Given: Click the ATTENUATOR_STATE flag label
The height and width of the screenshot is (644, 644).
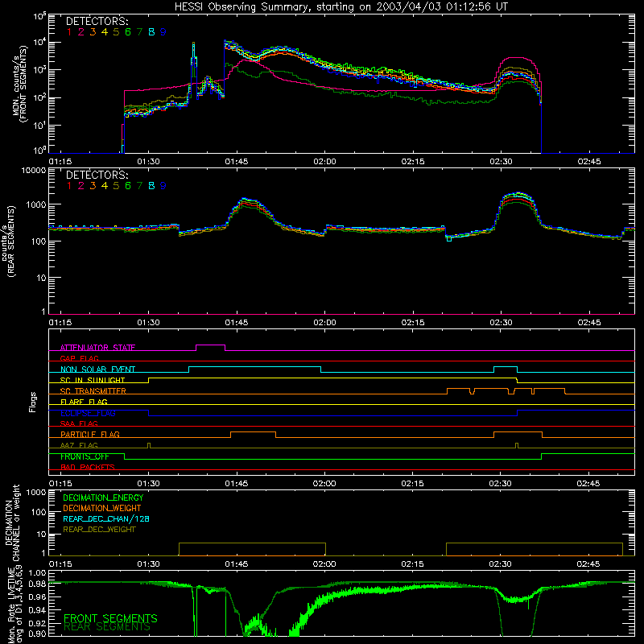Looking at the screenshot, I should click(97, 348).
